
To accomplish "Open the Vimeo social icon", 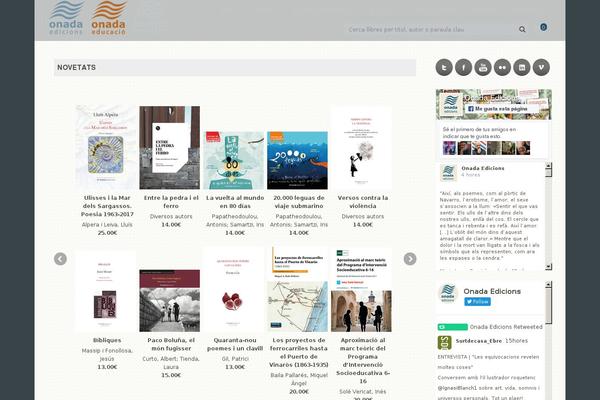I will (x=541, y=67).
